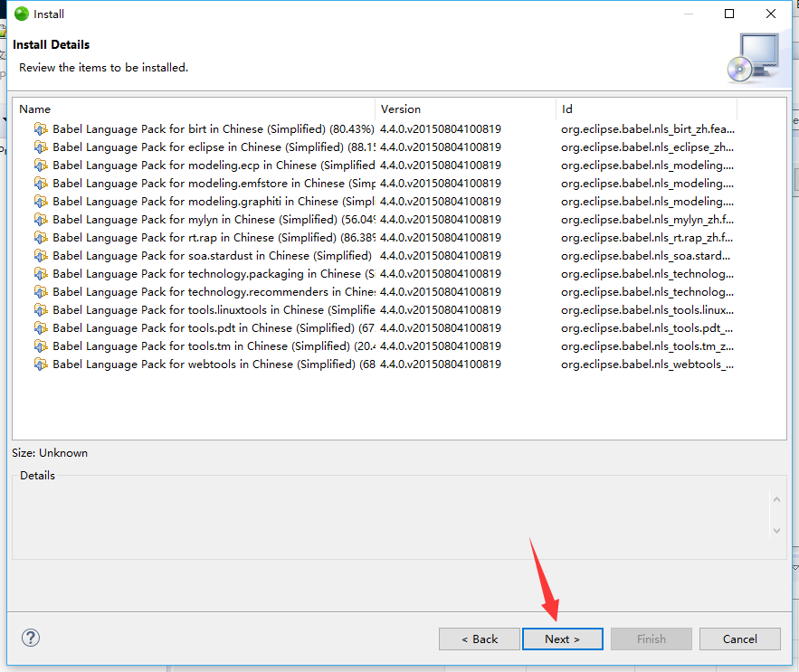Screen dimensions: 799x672
Task: Click the version cell in the webtools row
Action: pos(441,364)
